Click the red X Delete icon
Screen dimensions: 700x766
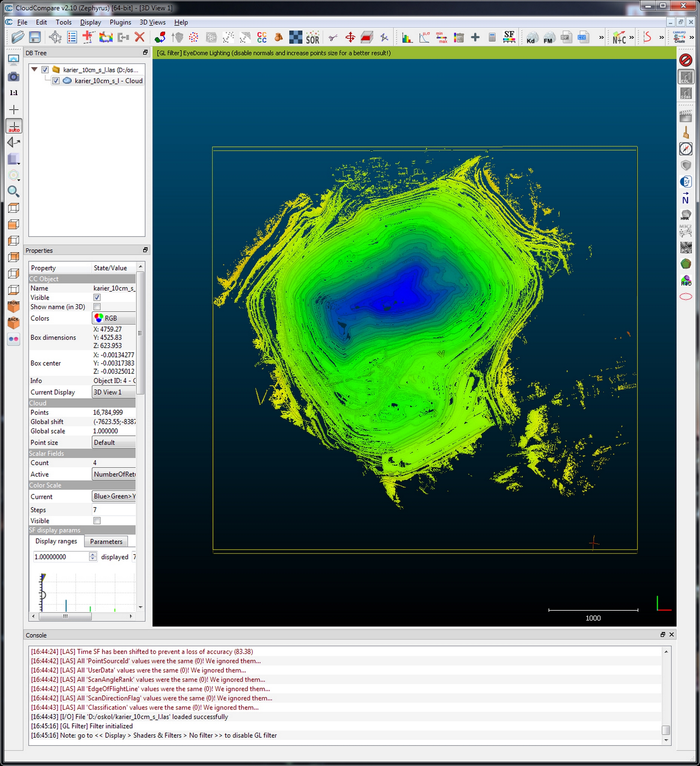click(140, 37)
